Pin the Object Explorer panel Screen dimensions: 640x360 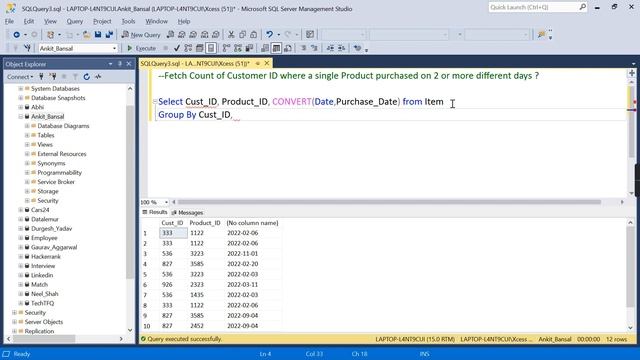[x=120, y=64]
